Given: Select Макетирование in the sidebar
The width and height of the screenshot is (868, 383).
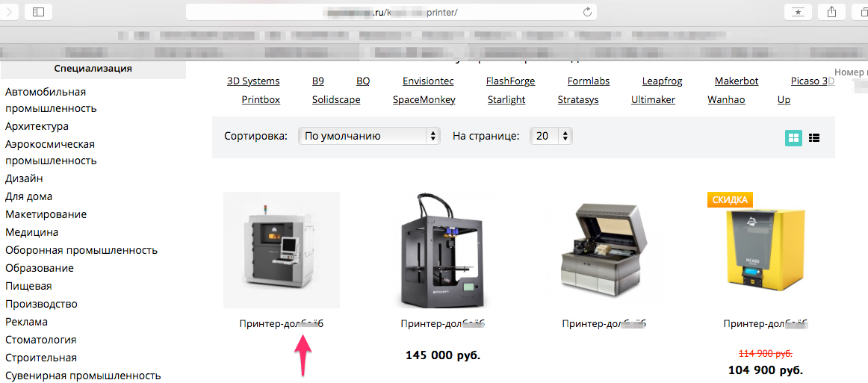Looking at the screenshot, I should tap(46, 214).
